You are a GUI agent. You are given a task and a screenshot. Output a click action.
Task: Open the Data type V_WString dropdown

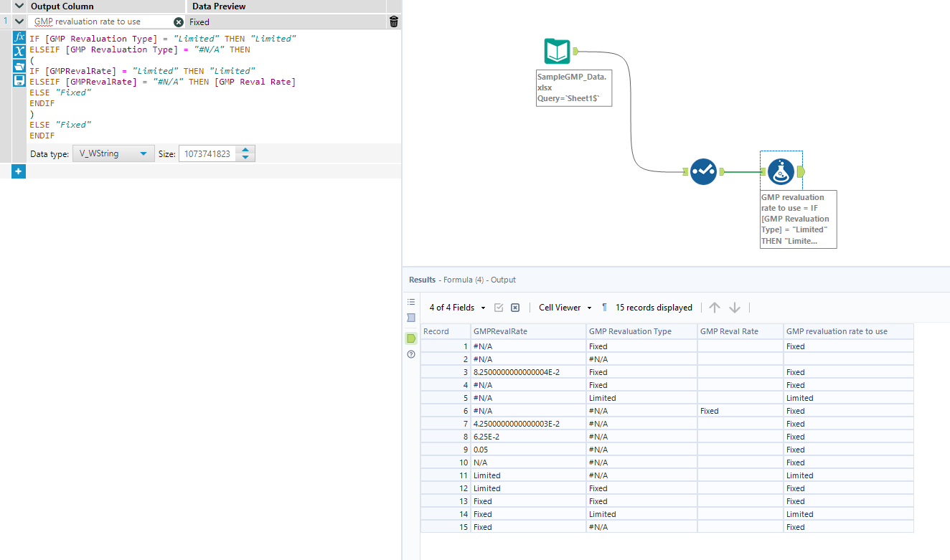[113, 153]
